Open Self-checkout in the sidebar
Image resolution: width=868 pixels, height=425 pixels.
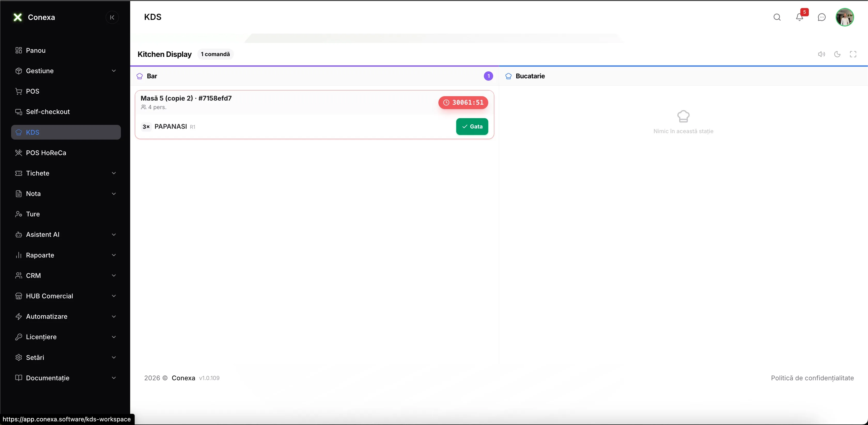coord(66,112)
